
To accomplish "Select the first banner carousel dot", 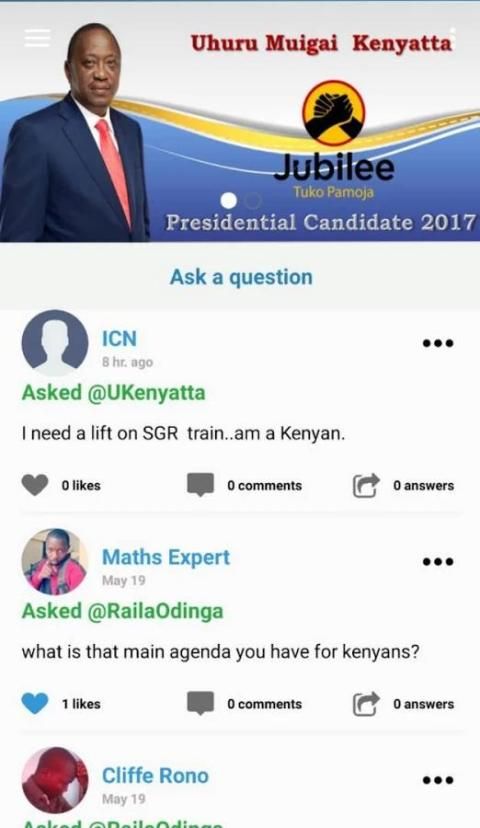I will (229, 201).
